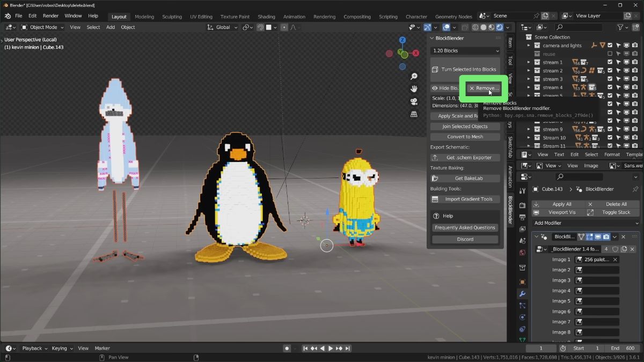
Task: Toggle X-ray mode icon in header
Action: (x=465, y=27)
